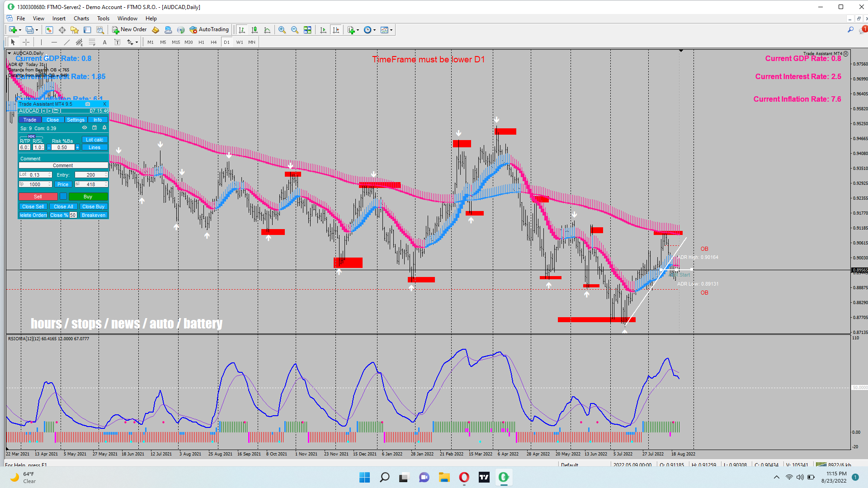The image size is (868, 488).
Task: Open the Navigator panel icon
Action: tap(75, 30)
